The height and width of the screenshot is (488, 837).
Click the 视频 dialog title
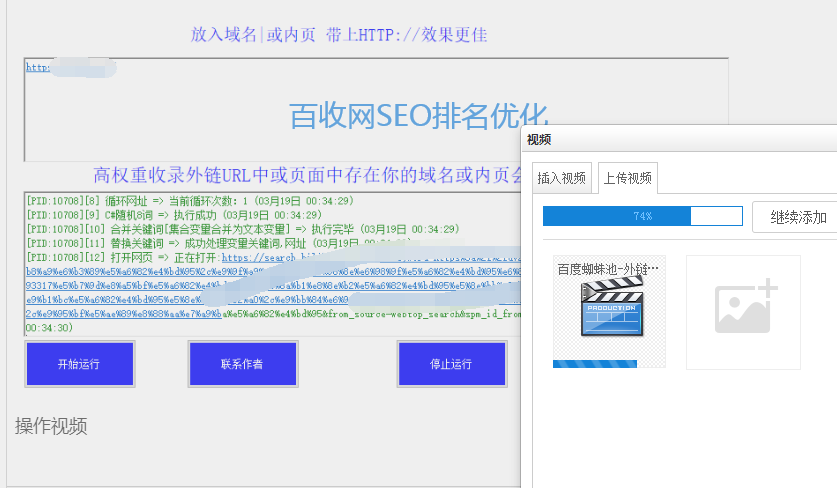[539, 140]
